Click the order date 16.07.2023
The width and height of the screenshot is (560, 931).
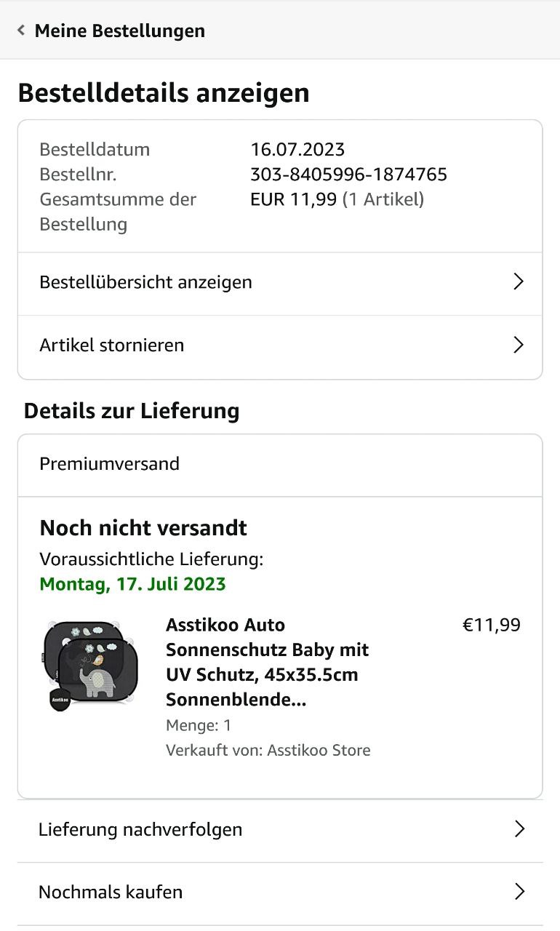coord(297,150)
